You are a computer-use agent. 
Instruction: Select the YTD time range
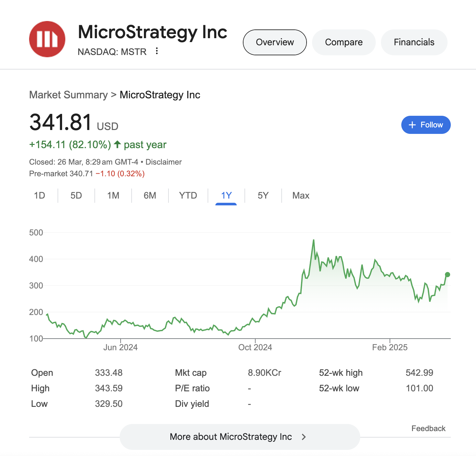(188, 196)
